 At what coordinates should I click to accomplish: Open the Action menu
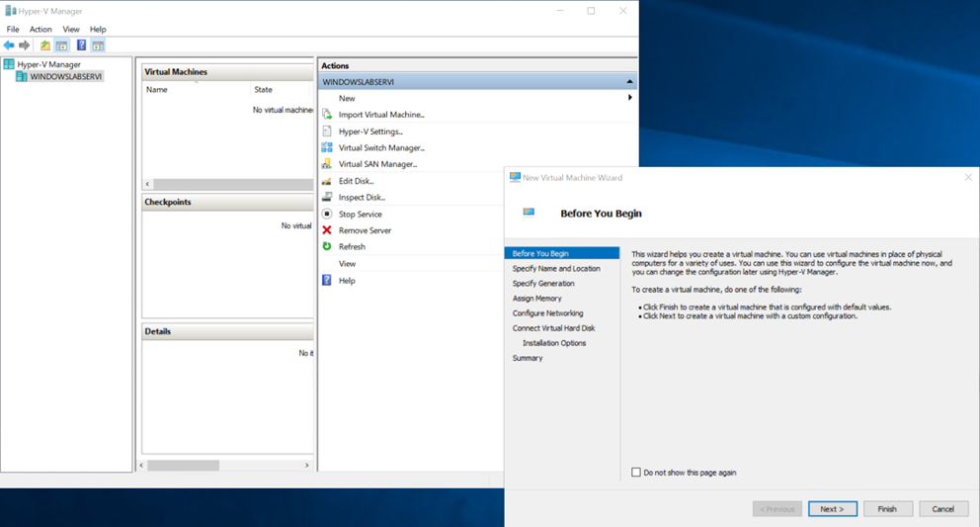(41, 29)
